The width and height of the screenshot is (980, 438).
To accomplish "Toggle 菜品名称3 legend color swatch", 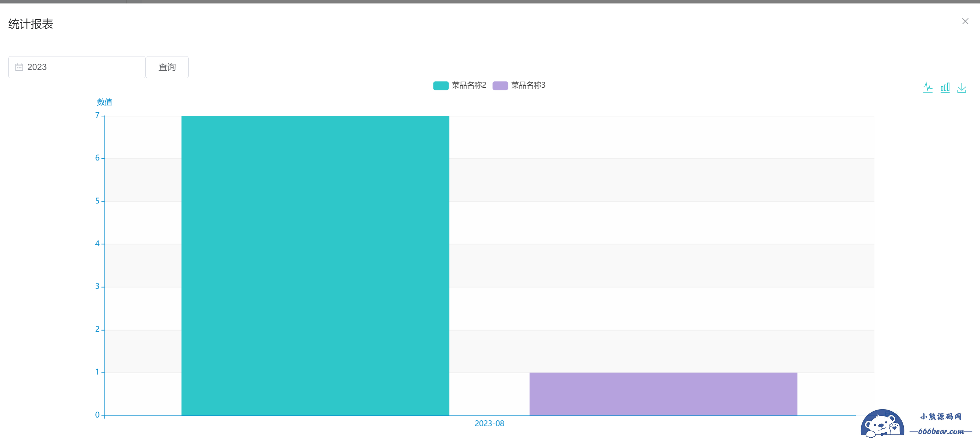I will (x=500, y=86).
